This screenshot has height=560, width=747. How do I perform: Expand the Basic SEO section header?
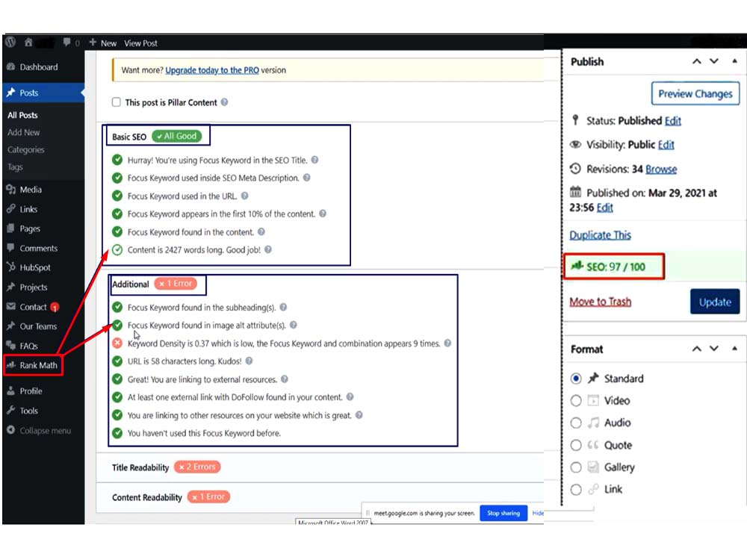coord(158,137)
